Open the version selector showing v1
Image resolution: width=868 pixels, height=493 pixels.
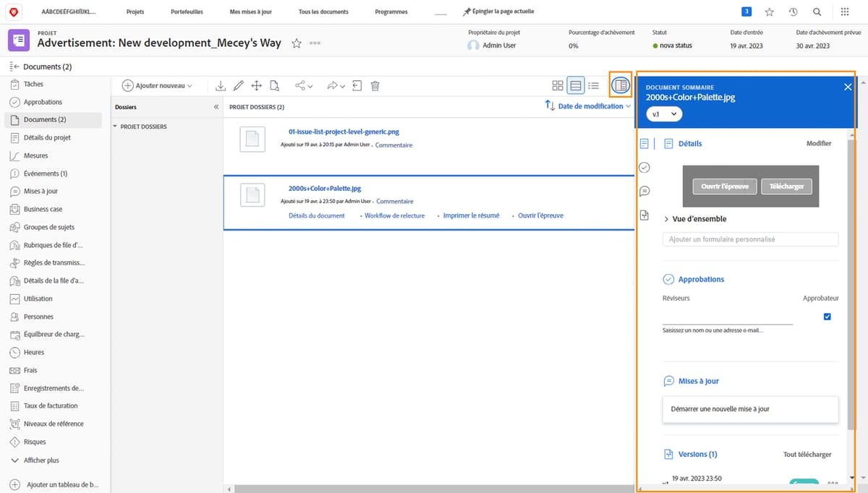coord(663,113)
